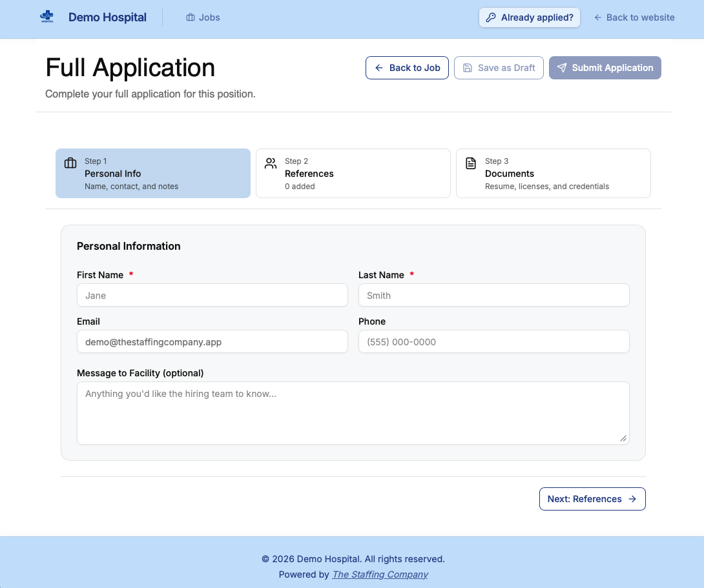The image size is (704, 588).
Task: Focus the First Name input field
Action: [212, 295]
